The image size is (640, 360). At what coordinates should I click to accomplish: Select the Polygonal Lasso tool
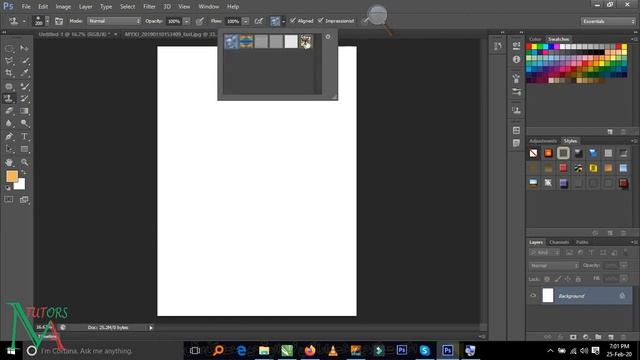click(9, 61)
